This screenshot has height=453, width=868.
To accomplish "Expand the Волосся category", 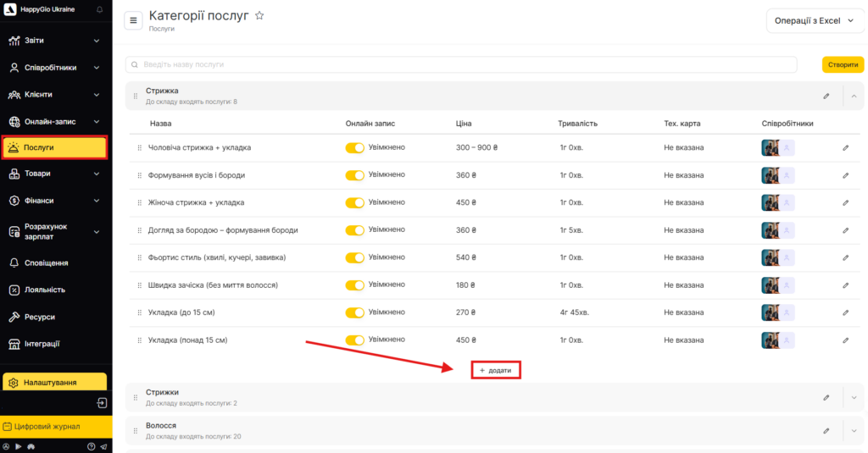I will 854,430.
